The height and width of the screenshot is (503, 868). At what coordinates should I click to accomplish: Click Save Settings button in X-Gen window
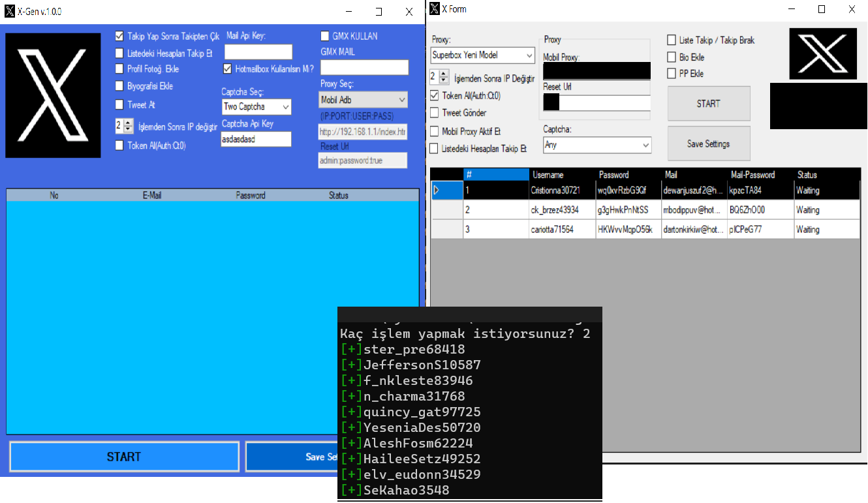(291, 457)
